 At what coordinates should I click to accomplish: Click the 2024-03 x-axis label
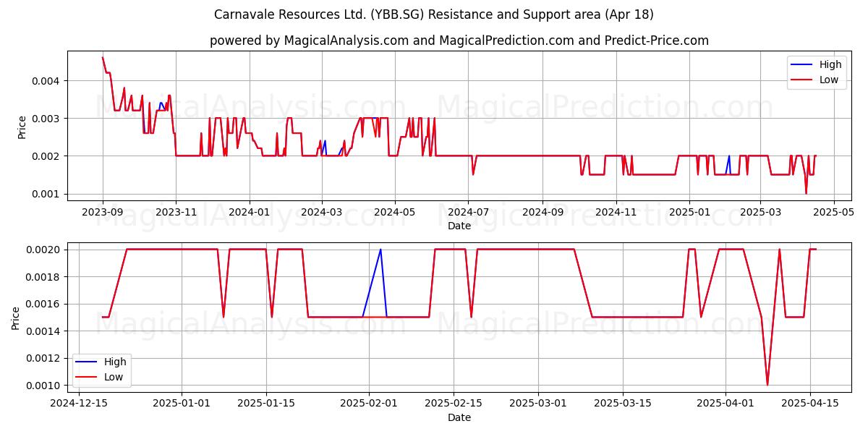point(321,212)
